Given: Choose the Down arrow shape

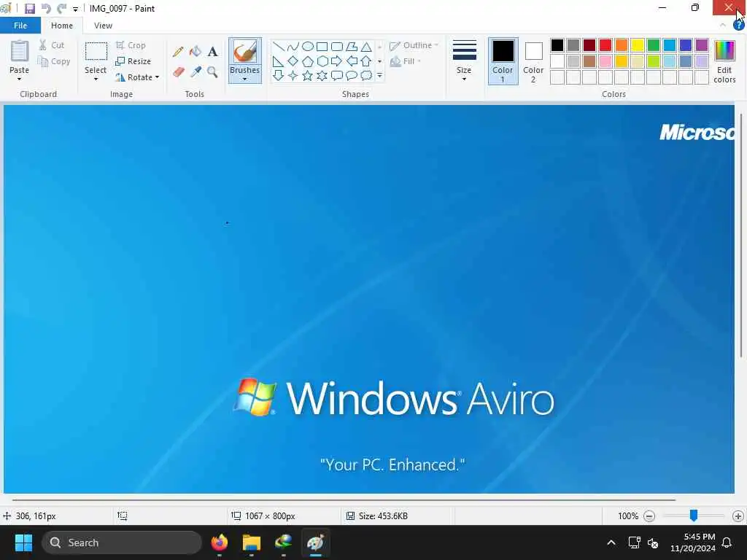Looking at the screenshot, I should 279,75.
